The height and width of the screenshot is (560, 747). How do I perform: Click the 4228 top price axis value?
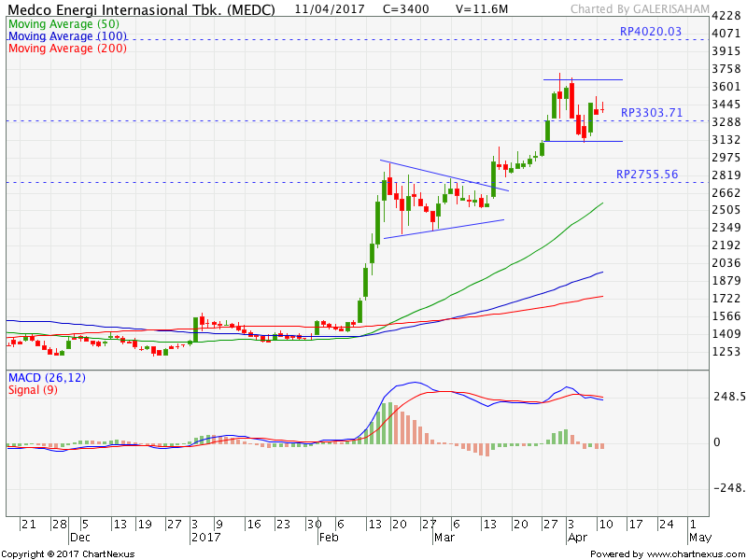tap(726, 16)
